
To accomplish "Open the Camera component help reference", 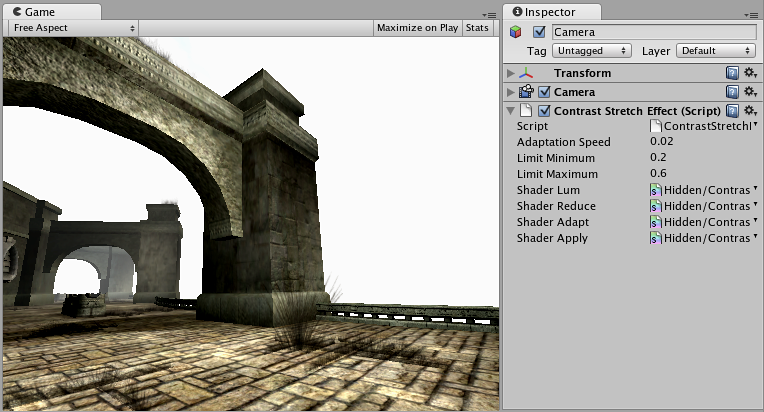I will [732, 92].
